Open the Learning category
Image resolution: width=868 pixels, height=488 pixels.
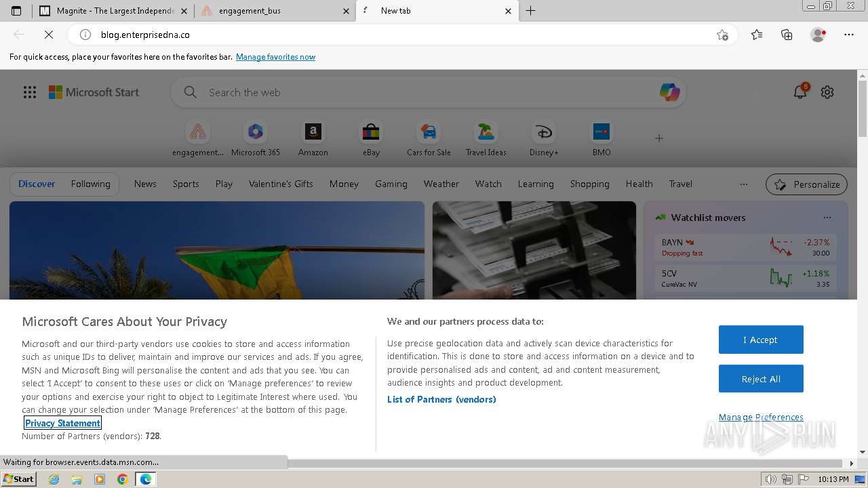coord(536,184)
